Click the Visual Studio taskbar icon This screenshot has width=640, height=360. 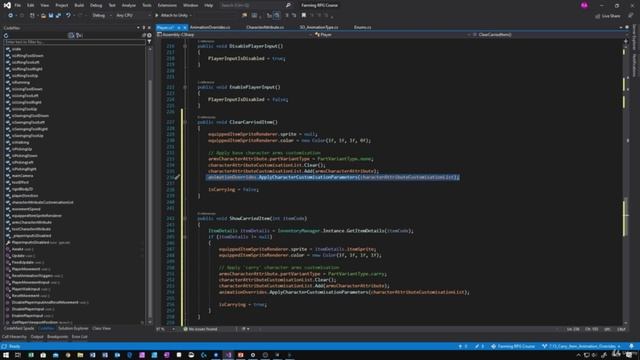[228, 355]
